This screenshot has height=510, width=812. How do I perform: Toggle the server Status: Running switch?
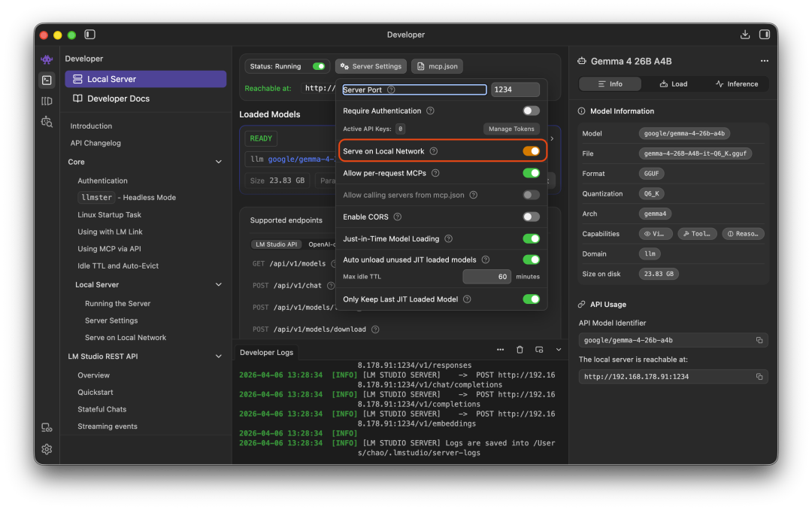coord(319,66)
